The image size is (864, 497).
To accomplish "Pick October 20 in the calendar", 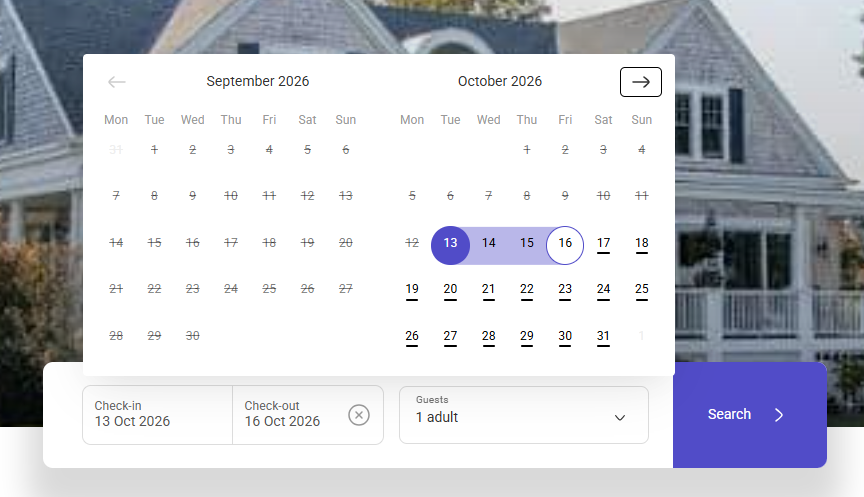I will point(450,291).
